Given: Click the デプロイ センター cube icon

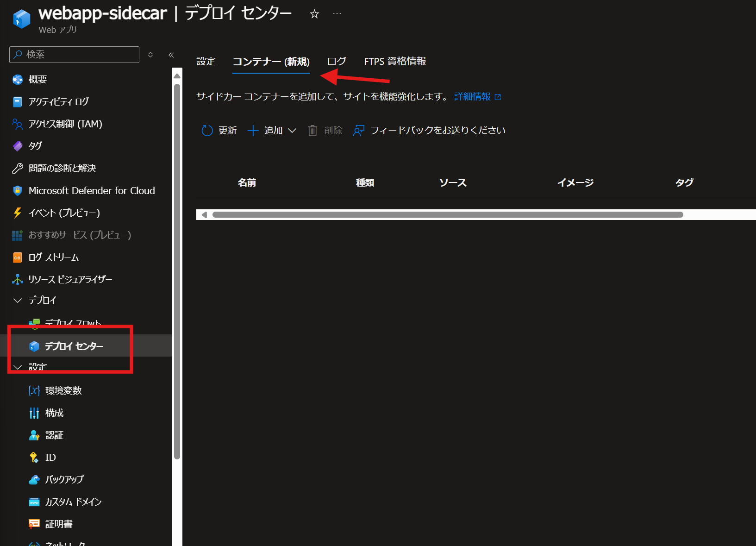Looking at the screenshot, I should [x=34, y=346].
